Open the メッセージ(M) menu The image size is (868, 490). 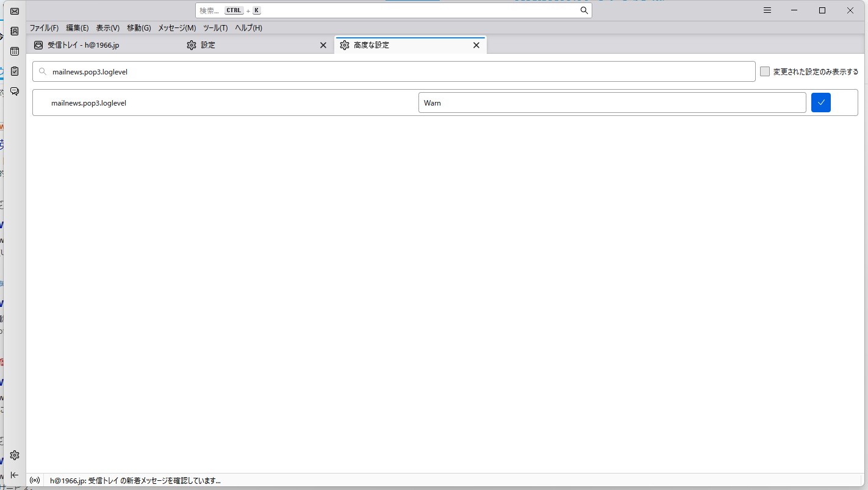click(x=177, y=28)
